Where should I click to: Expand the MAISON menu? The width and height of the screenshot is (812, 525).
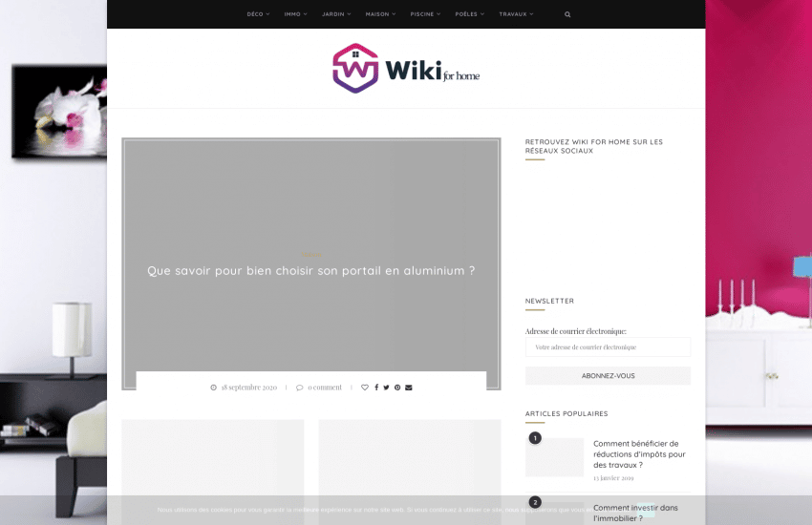tap(380, 14)
